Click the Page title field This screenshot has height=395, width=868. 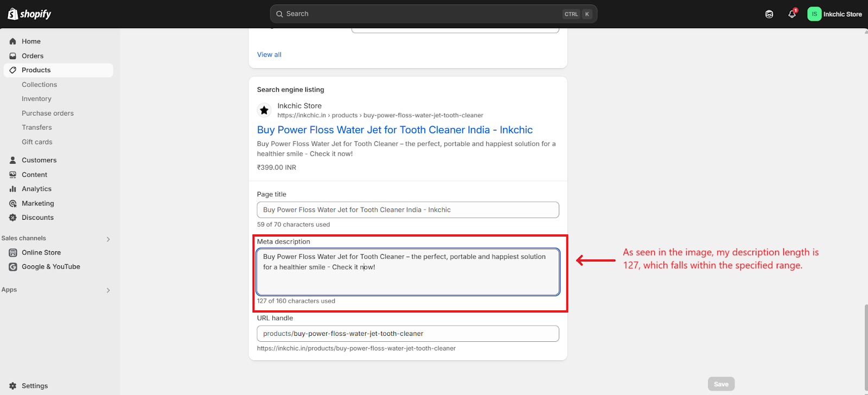[x=408, y=210]
